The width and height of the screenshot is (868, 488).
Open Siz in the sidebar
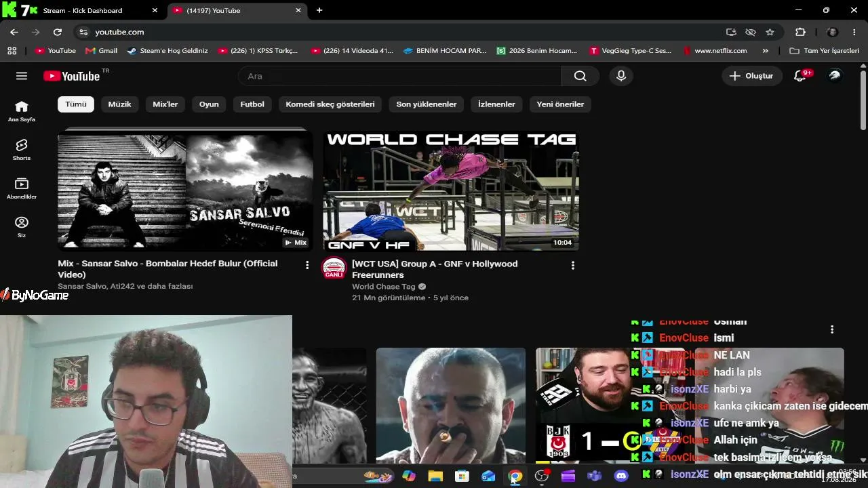(x=22, y=227)
